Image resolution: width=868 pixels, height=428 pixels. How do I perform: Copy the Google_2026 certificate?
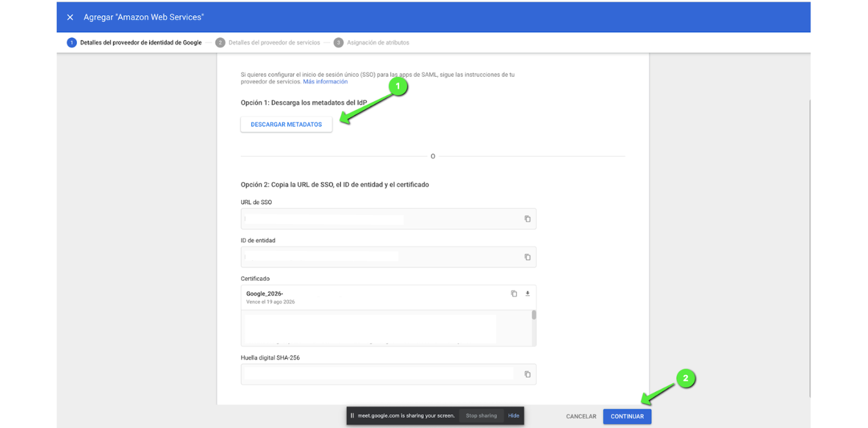(514, 294)
